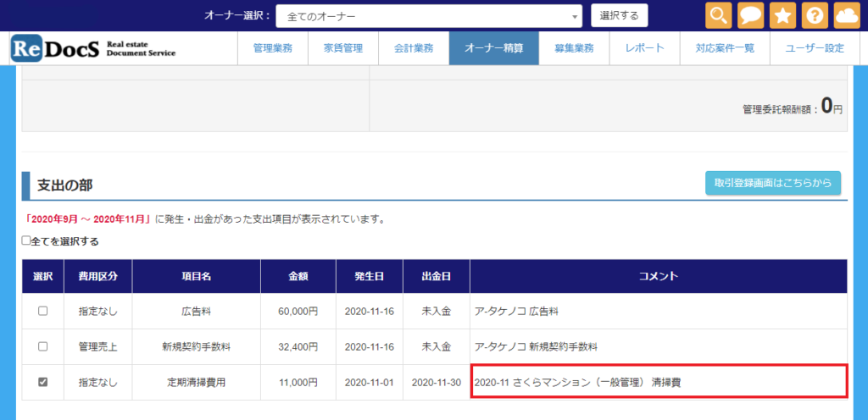Click the 管理売上 expense category cell

click(98, 347)
